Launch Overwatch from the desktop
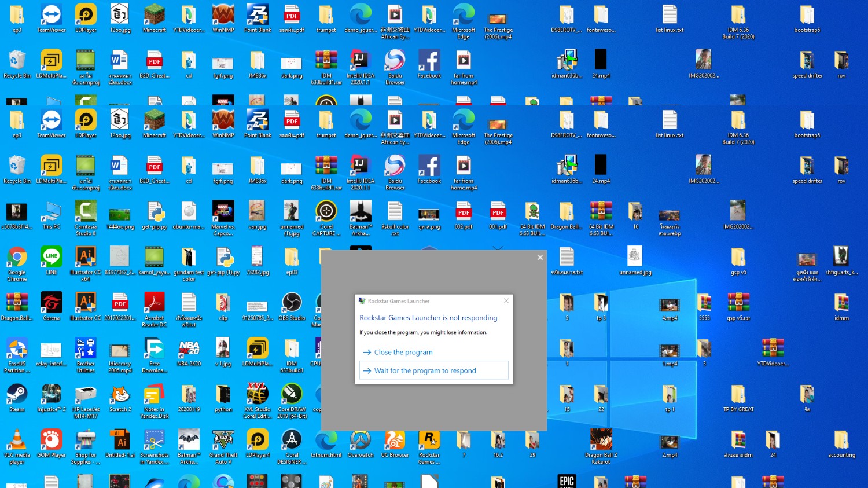The image size is (868, 488). pyautogui.click(x=361, y=444)
